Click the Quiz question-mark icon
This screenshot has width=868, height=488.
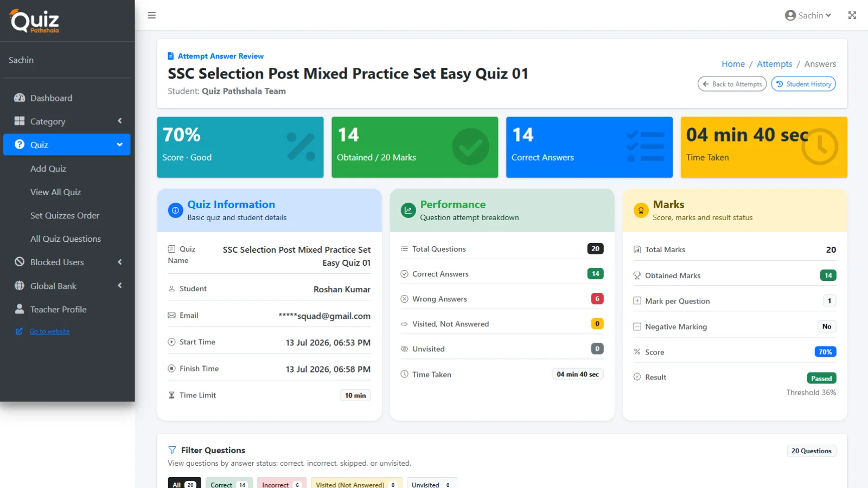coord(20,144)
